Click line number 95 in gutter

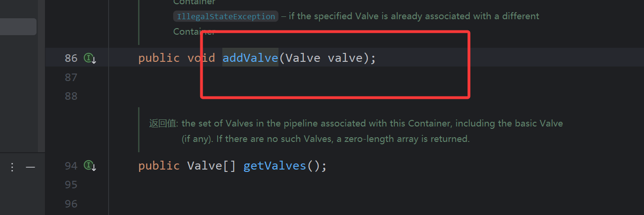[x=71, y=185]
